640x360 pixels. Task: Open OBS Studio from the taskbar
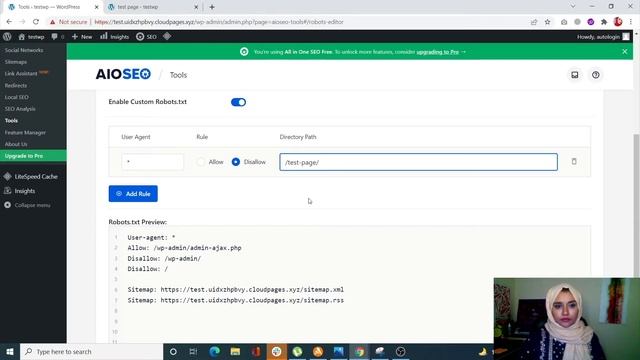coord(401,351)
